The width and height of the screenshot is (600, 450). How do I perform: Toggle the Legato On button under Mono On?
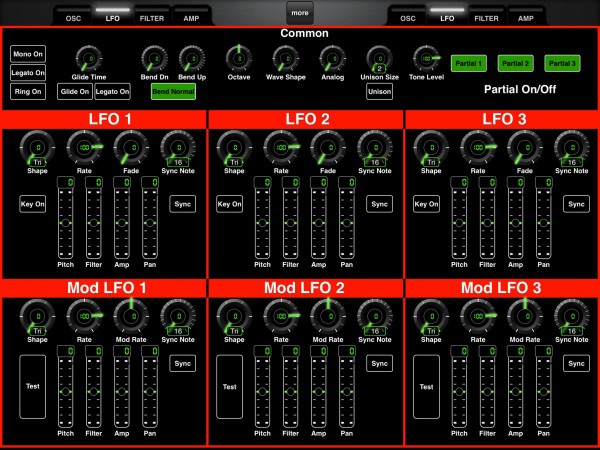click(28, 73)
